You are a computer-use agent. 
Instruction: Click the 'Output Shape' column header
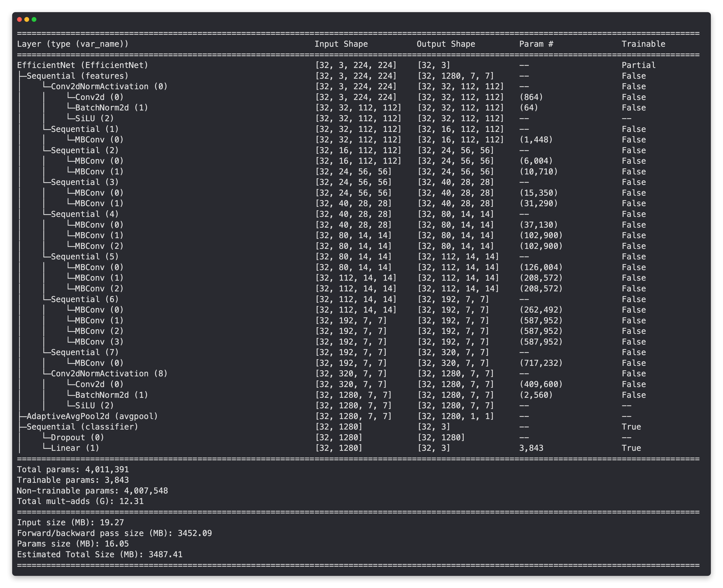point(446,44)
